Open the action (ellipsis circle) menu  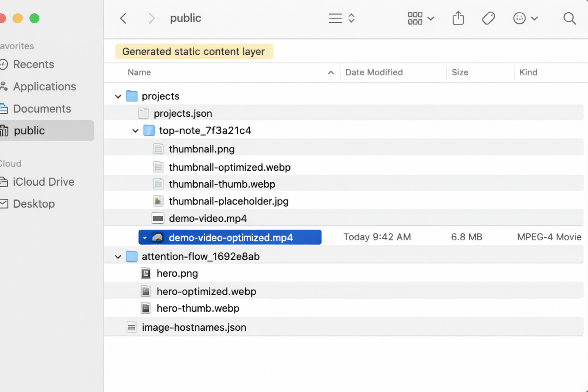[x=525, y=18]
